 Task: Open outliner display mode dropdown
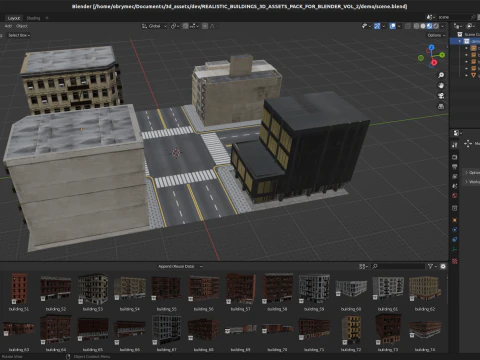(458, 26)
